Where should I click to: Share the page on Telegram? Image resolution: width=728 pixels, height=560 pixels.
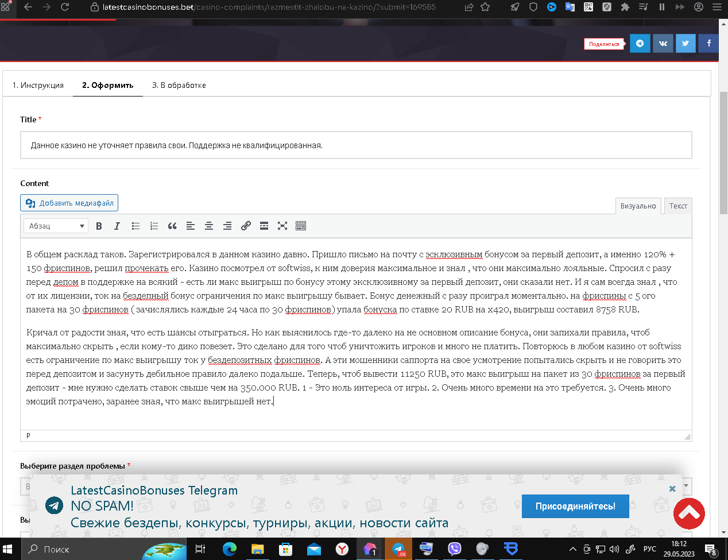click(x=640, y=43)
